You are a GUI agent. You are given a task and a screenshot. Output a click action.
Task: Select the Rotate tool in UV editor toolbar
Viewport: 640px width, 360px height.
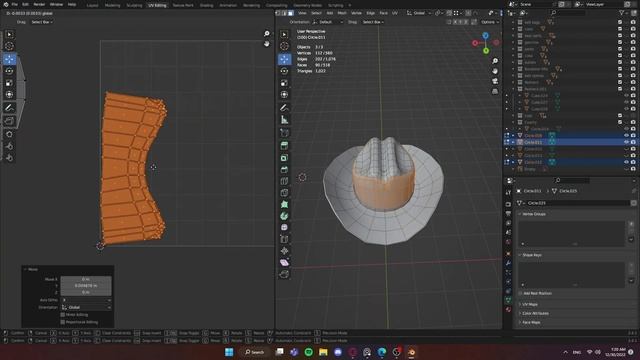(x=9, y=71)
